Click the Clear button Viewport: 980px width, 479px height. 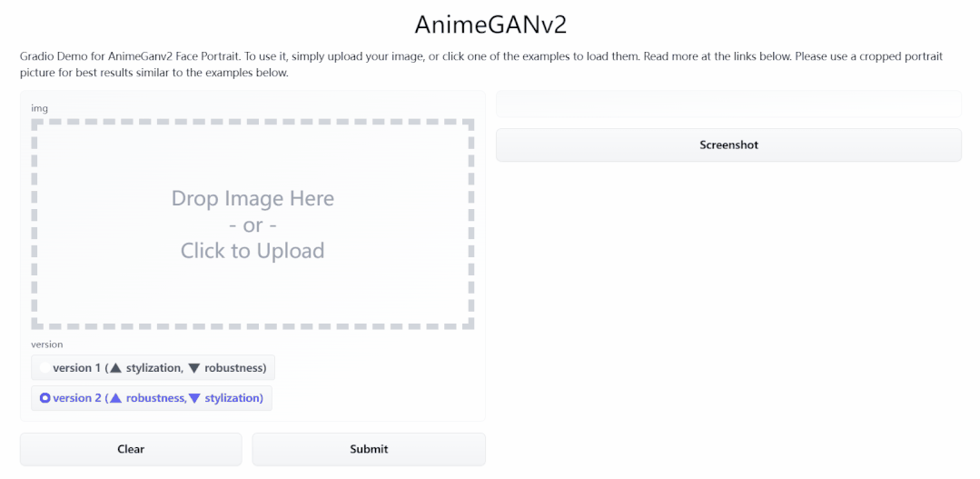tap(131, 449)
